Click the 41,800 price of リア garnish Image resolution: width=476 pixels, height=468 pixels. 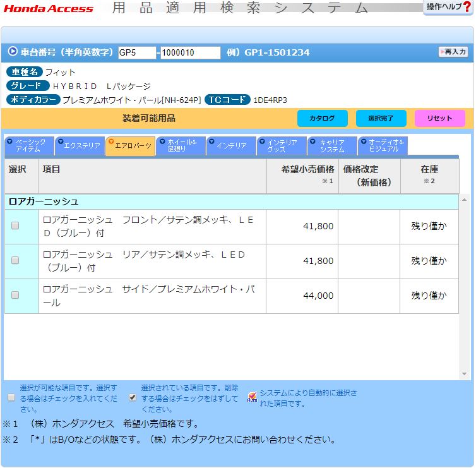pos(318,261)
